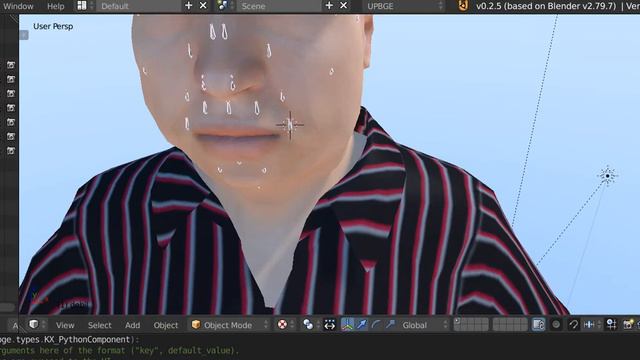Image resolution: width=640 pixels, height=360 pixels.
Task: Open the proportional editing selector
Action: tap(556, 325)
